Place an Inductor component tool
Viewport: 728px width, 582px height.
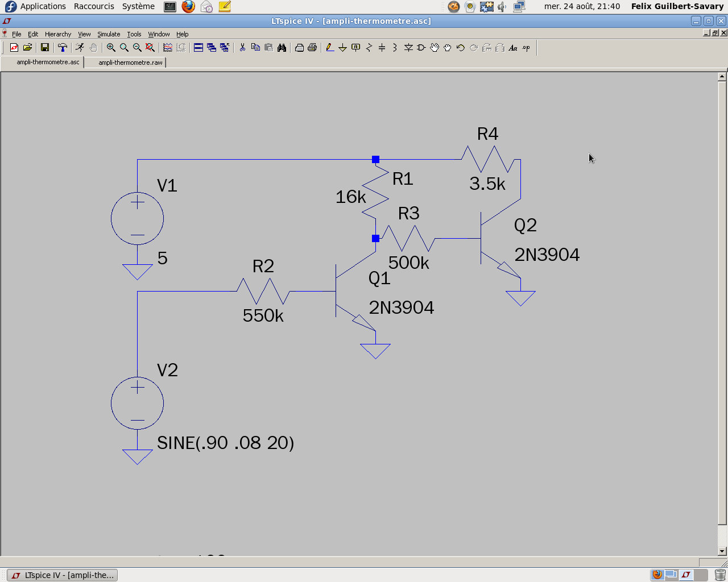(x=395, y=48)
